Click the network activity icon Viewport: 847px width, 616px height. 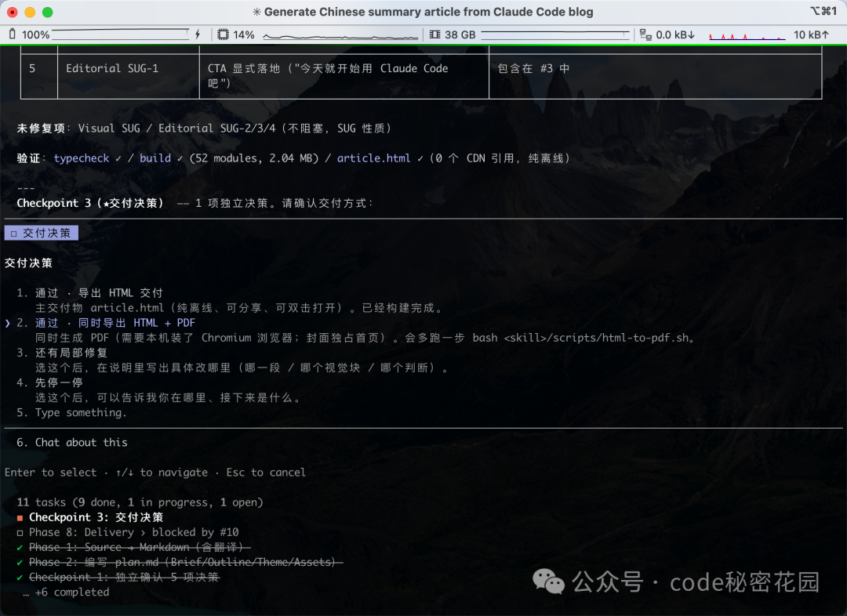[645, 34]
